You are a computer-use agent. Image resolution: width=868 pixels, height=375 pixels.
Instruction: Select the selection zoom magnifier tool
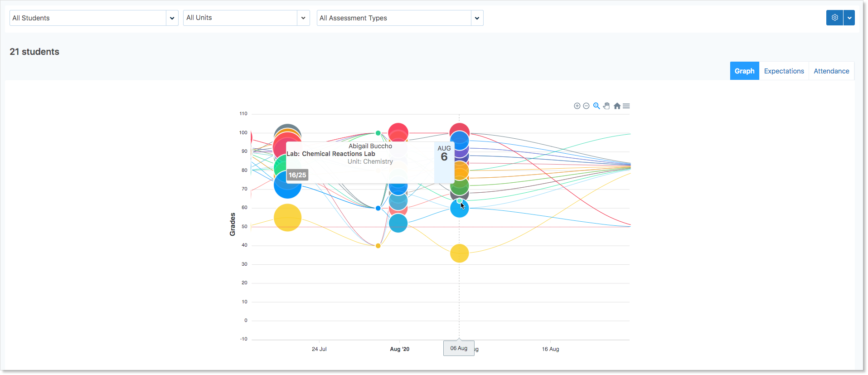[x=596, y=106]
